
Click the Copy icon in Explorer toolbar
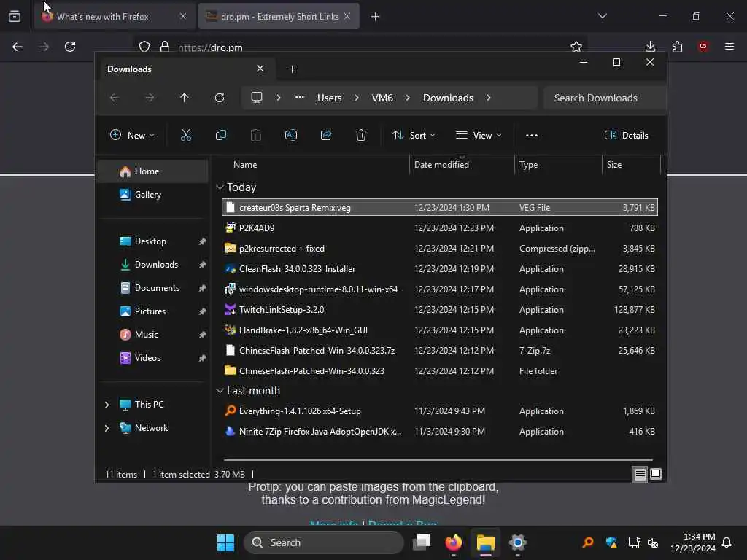pyautogui.click(x=220, y=135)
